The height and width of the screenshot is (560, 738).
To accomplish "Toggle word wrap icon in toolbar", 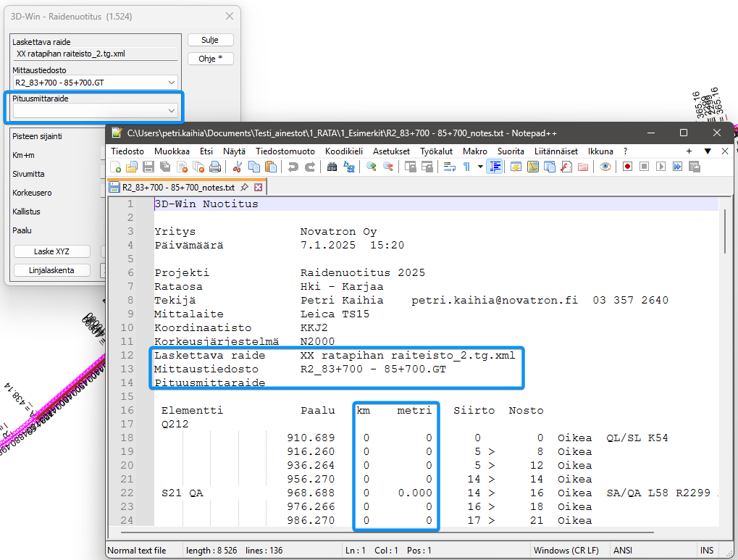I will click(x=450, y=167).
